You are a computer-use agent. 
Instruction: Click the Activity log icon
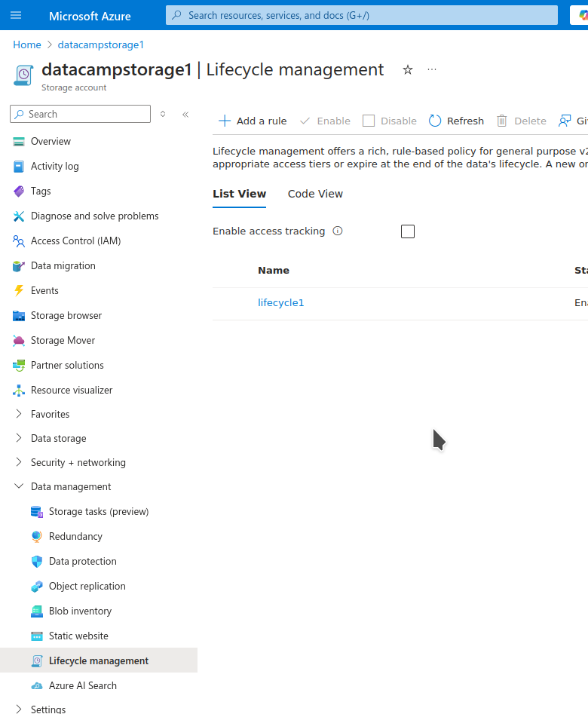click(19, 167)
